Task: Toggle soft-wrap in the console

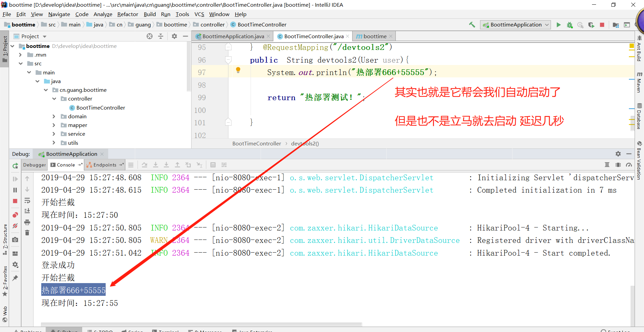Action: pyautogui.click(x=27, y=200)
